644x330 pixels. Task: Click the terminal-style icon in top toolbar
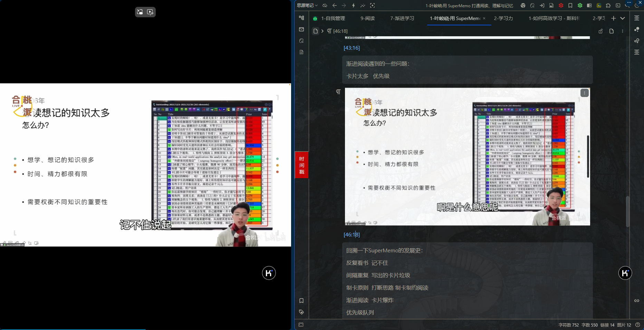[618, 6]
